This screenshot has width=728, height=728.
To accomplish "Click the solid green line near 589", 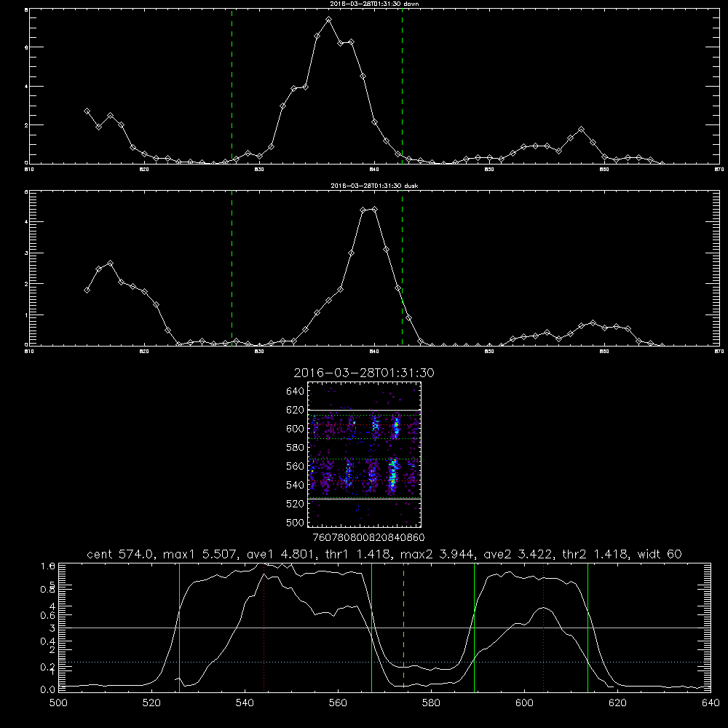I will point(474,627).
